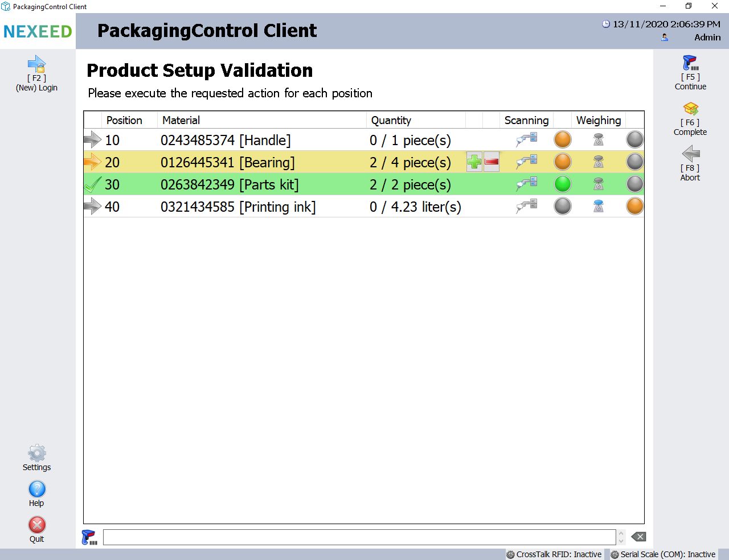
Task: Click the F6 Complete package icon
Action: tap(690, 109)
